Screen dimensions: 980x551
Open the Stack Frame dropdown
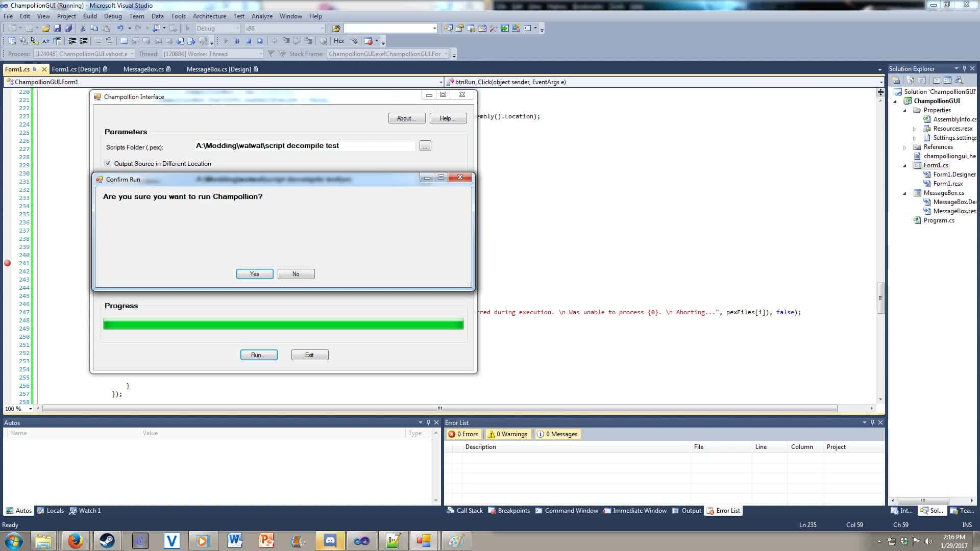[388, 54]
